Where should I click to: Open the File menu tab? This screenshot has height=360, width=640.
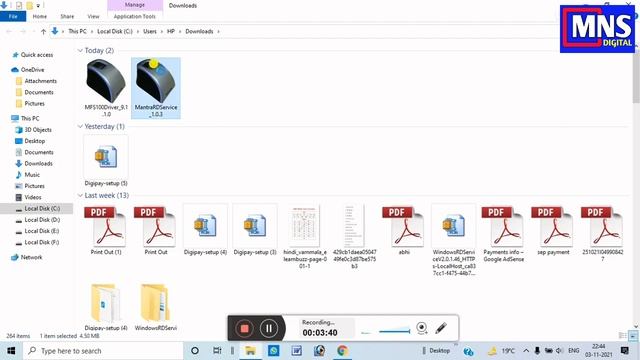(x=13, y=16)
